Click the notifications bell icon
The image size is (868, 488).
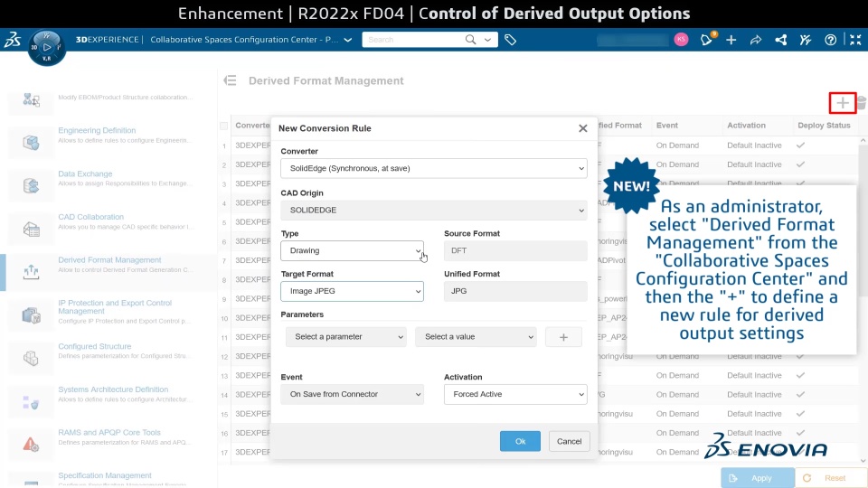coord(707,40)
